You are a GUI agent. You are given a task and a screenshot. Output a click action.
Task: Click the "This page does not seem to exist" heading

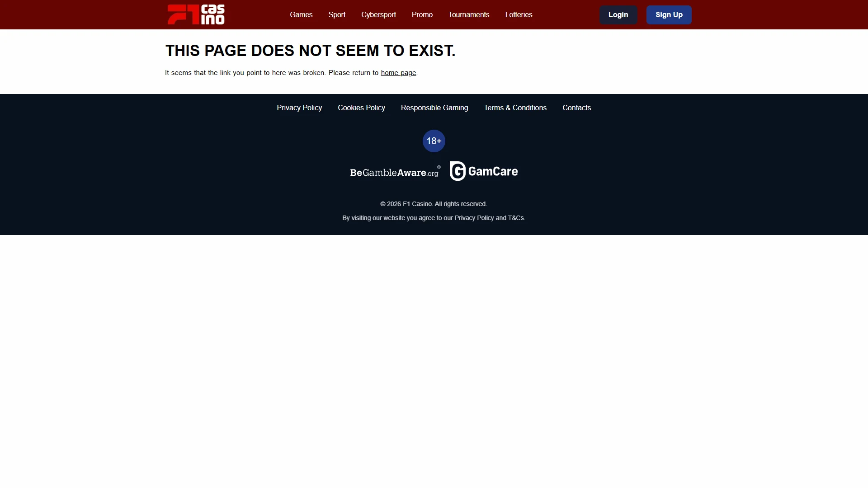[x=310, y=51]
